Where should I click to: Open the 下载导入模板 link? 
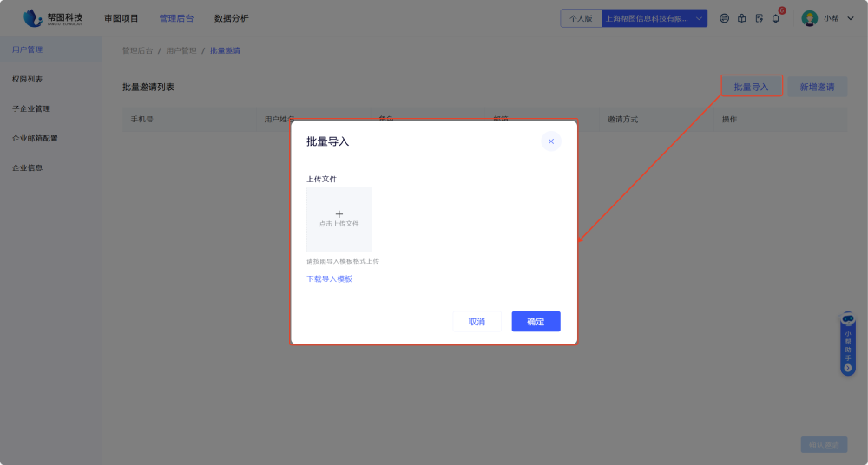tap(329, 279)
